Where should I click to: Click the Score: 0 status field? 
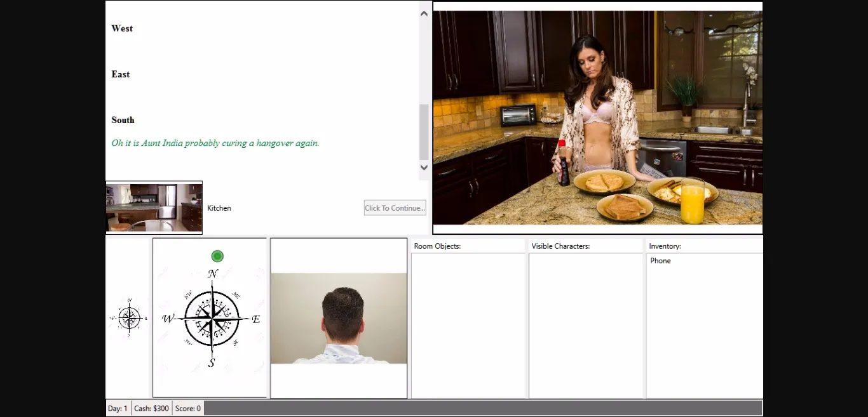point(188,409)
